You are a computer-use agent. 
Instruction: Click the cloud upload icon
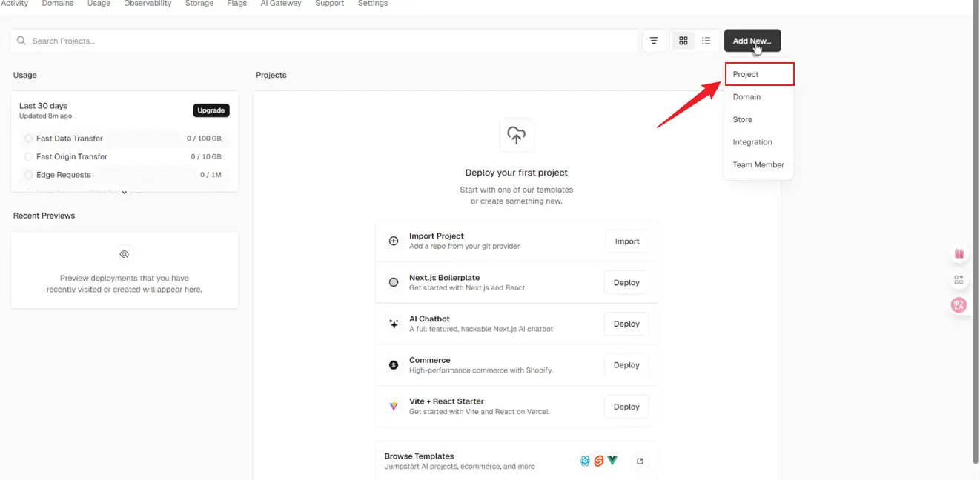click(x=517, y=135)
